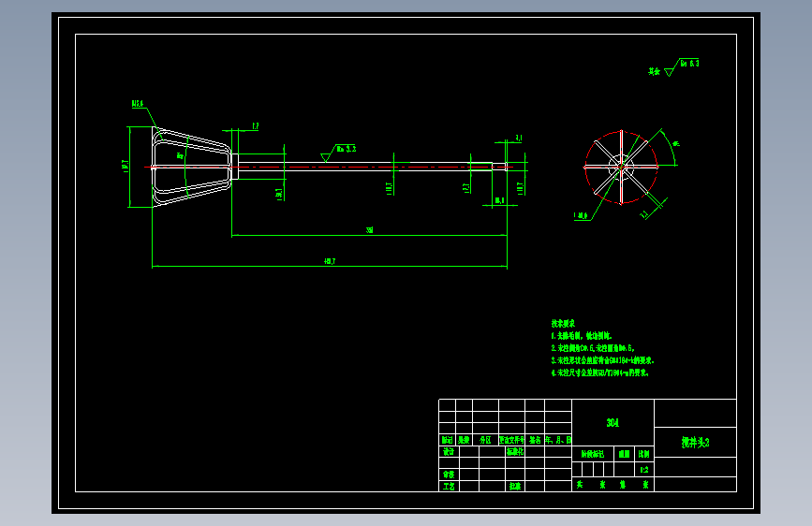812x526 pixels.
Task: Select the red circular end view of whisk
Action: coord(621,168)
